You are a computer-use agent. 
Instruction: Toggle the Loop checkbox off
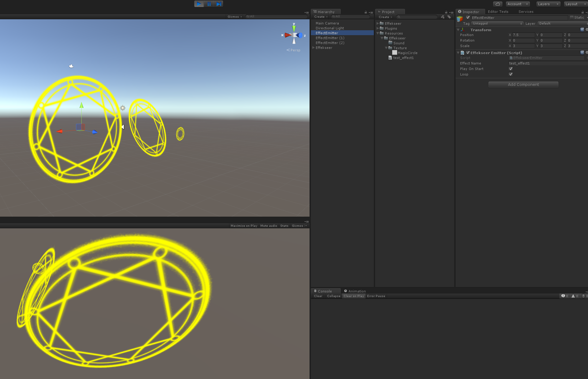click(x=510, y=74)
